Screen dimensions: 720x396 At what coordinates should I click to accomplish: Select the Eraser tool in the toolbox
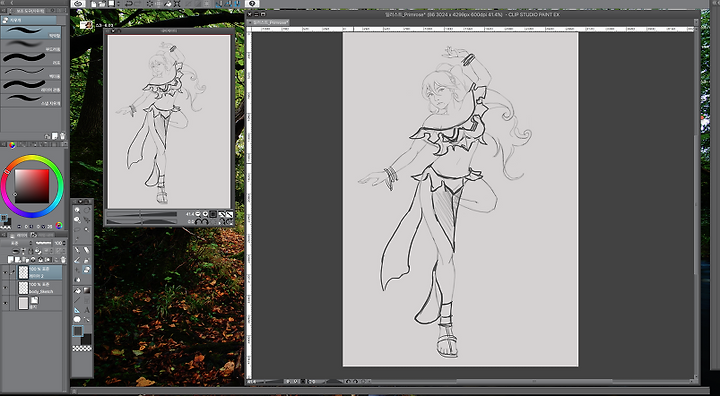coord(86,269)
